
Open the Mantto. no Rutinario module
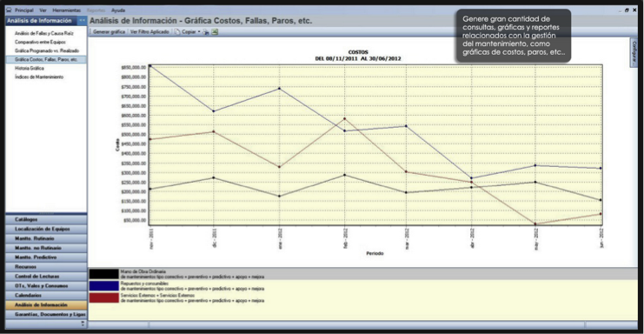pyautogui.click(x=46, y=248)
